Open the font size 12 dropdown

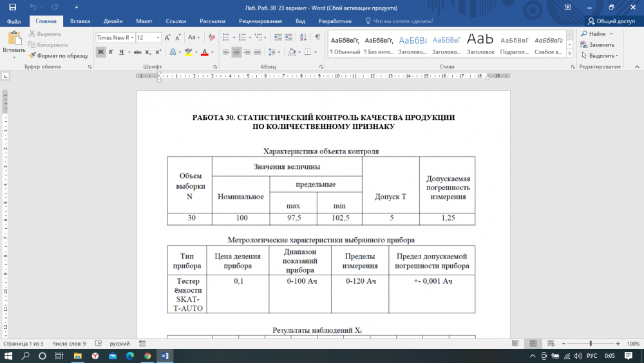coord(158,37)
